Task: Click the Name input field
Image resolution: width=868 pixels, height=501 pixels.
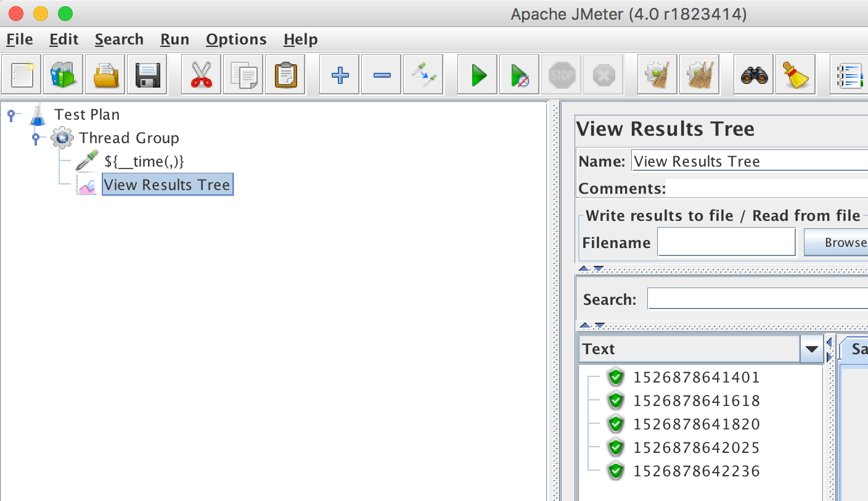Action: coord(750,162)
